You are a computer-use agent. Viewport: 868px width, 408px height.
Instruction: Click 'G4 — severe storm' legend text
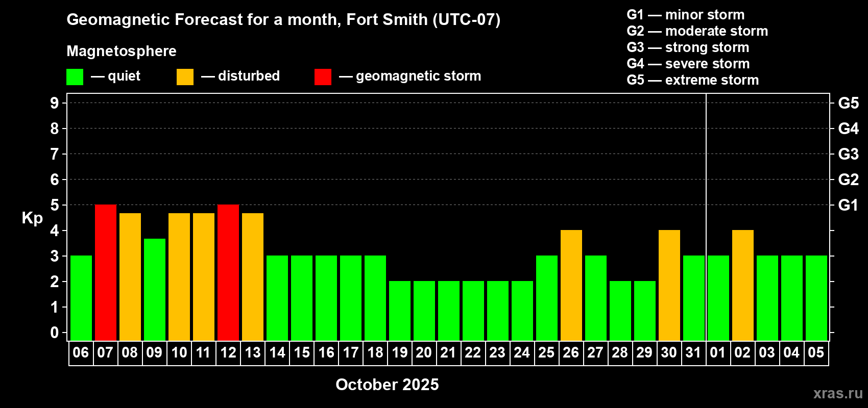point(688,64)
